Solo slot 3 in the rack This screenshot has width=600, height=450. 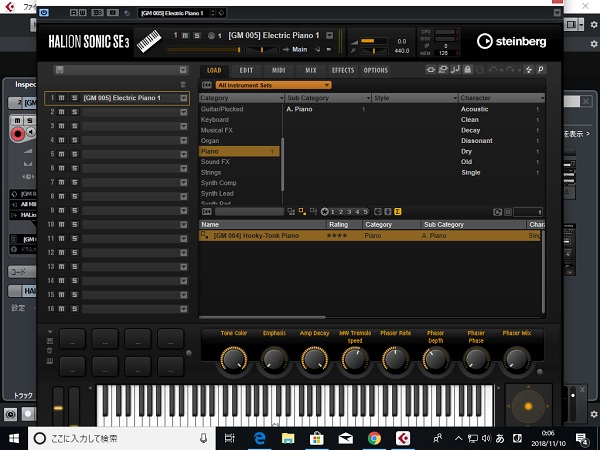click(x=74, y=126)
